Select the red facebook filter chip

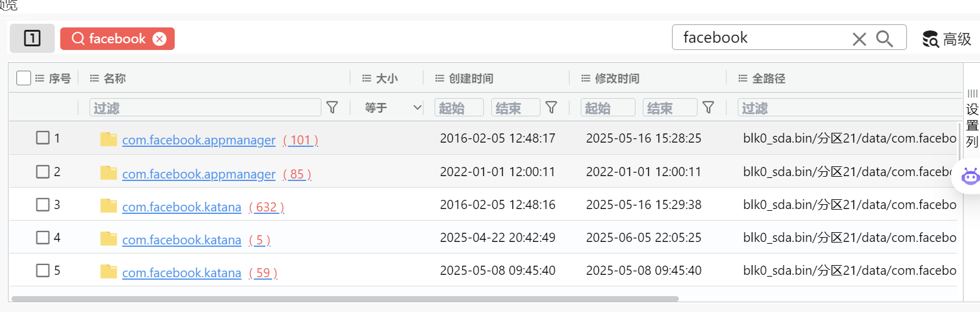[117, 39]
